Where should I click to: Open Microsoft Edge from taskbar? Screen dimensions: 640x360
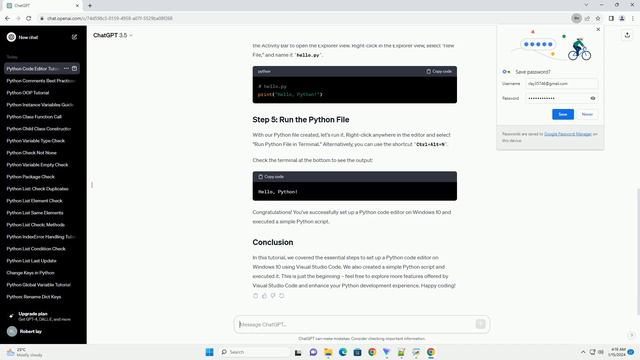(x=342, y=352)
